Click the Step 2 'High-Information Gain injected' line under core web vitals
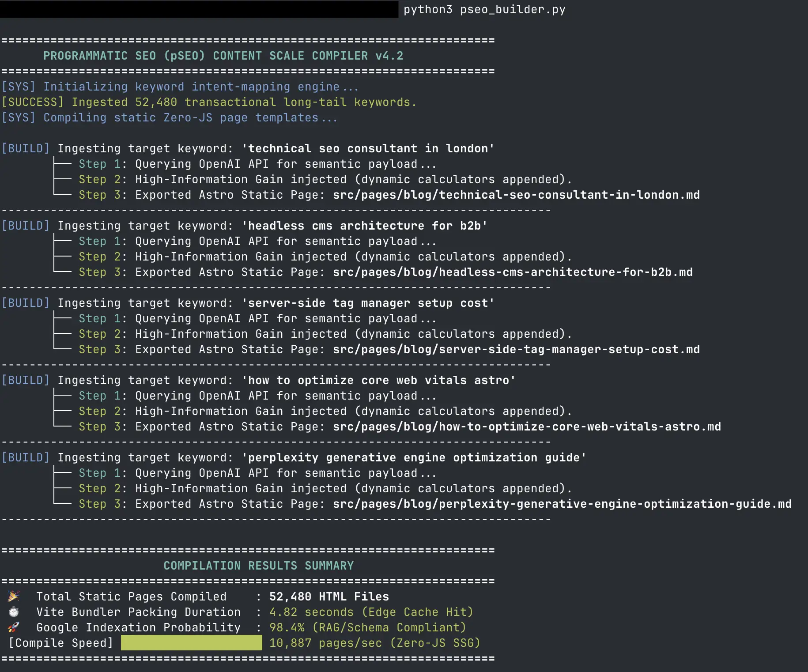 (x=325, y=412)
